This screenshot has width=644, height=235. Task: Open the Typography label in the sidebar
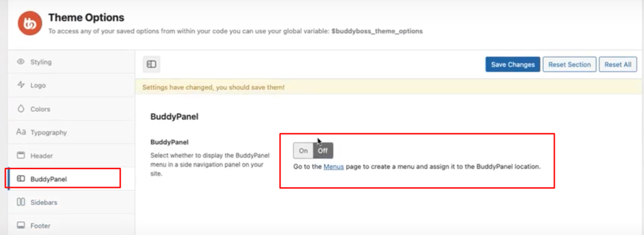(x=48, y=133)
